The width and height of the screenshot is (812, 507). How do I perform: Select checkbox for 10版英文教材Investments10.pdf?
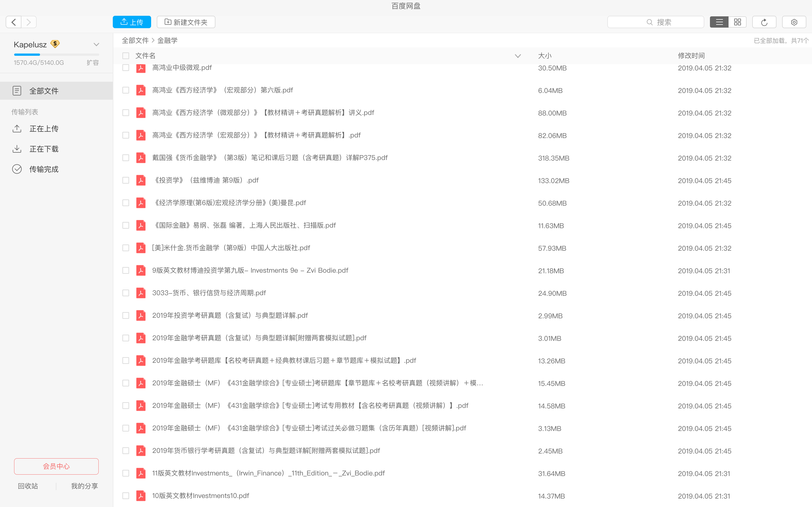coord(126,496)
